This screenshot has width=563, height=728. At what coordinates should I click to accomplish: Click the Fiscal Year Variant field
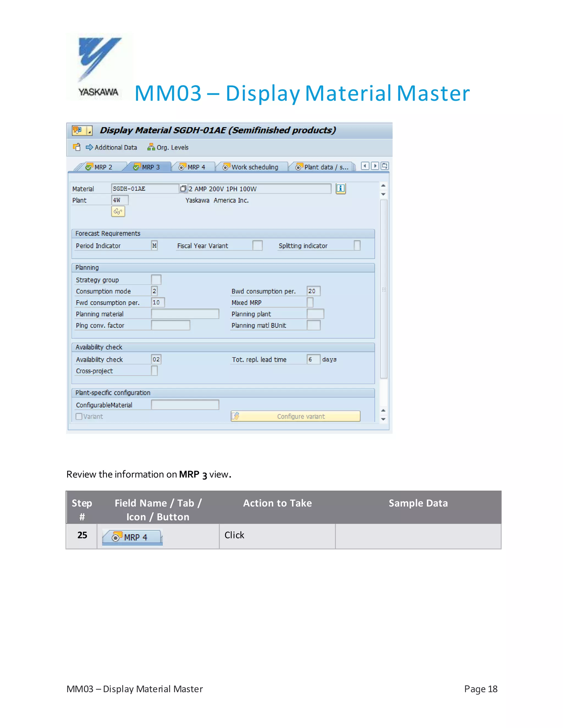point(258,246)
